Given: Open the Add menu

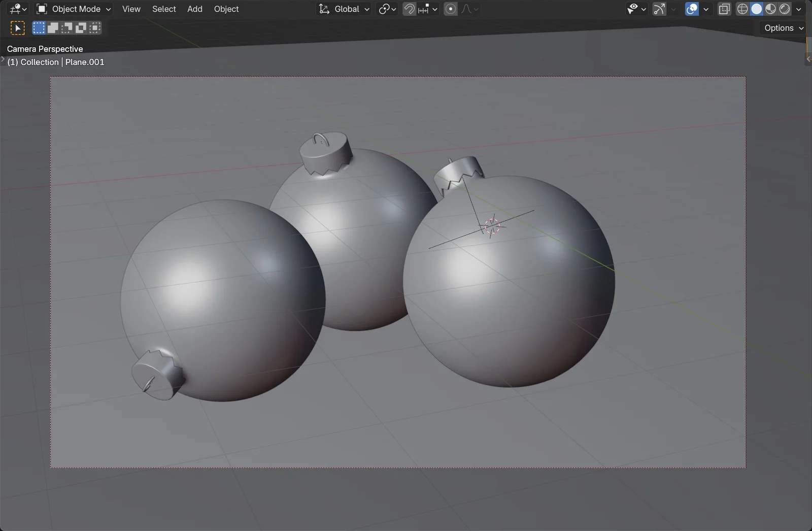Looking at the screenshot, I should [x=195, y=9].
